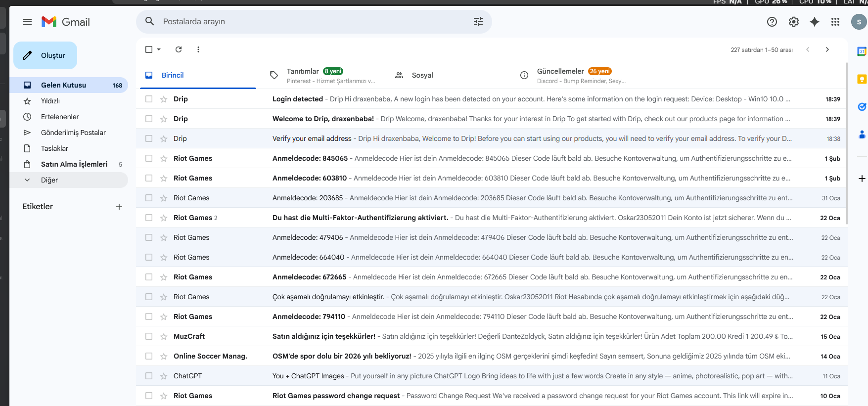The height and width of the screenshot is (406, 868).
Task: Go to Ertelenenler
Action: tap(69, 117)
